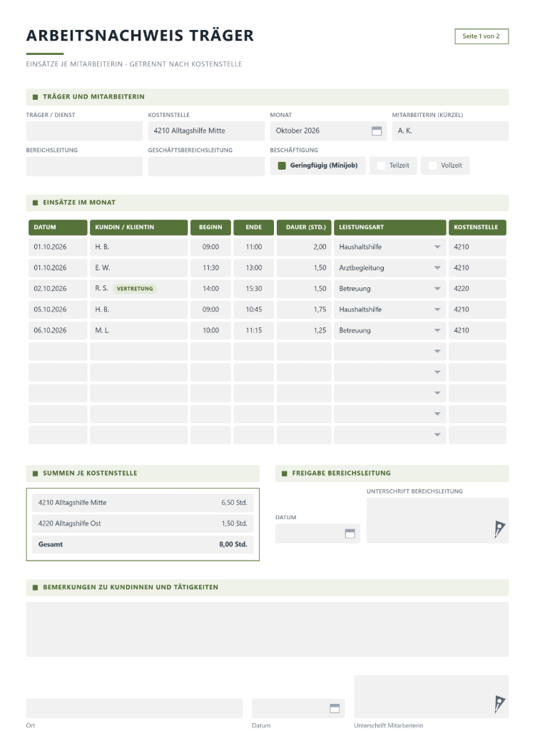Click the Kundin / Klientin column header
Image resolution: width=535 pixels, height=756 pixels.
(139, 228)
